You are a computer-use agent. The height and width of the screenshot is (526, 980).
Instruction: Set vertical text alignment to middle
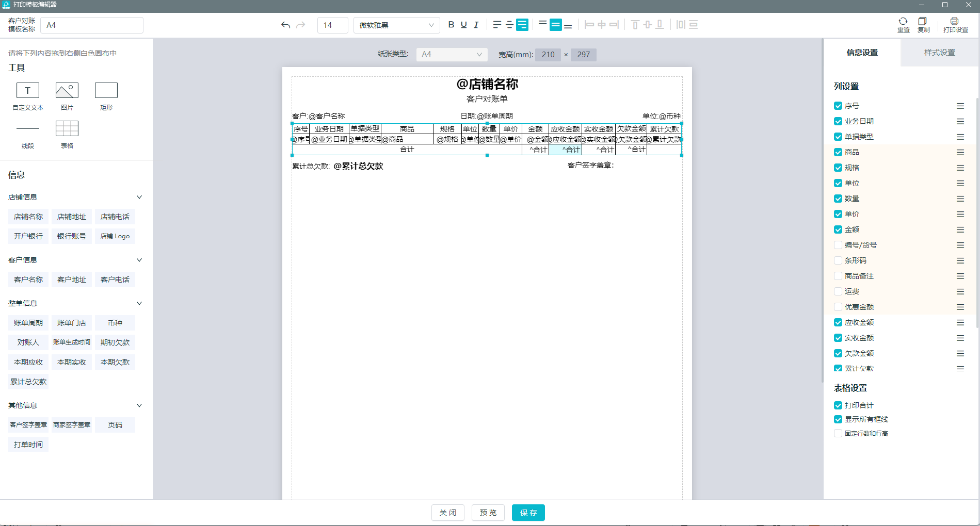click(x=555, y=25)
